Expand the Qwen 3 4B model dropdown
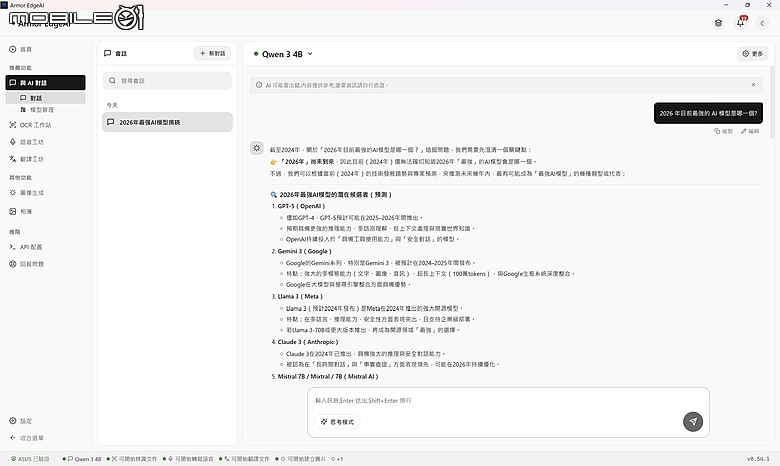 [283, 54]
